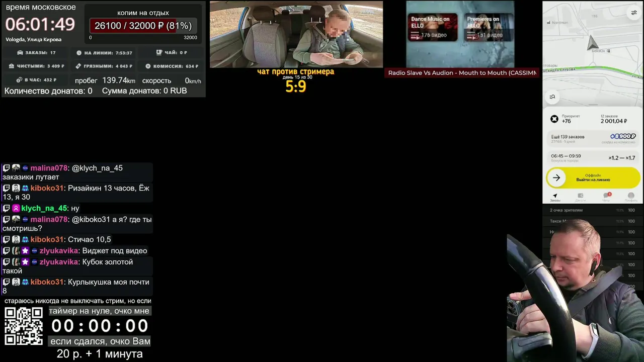This screenshot has width=644, height=362.
Task: Click Сумма донатов: 0 RUB text
Action: 144,90
